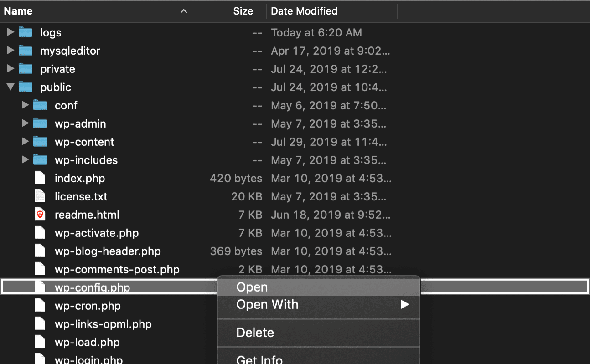The height and width of the screenshot is (364, 590).
Task: Click the index.php document icon
Action: [40, 178]
